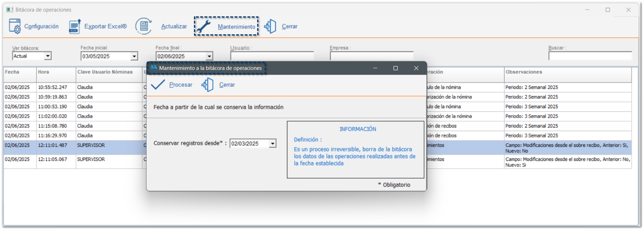
Task: Maximize the Bitácora de operaciones window
Action: coord(608,10)
